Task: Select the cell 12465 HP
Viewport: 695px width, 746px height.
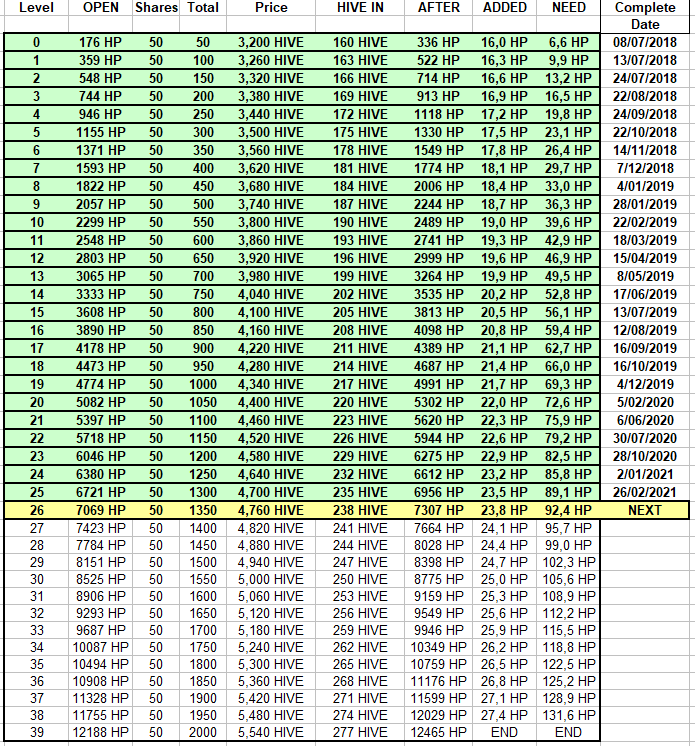Action: pos(439,733)
